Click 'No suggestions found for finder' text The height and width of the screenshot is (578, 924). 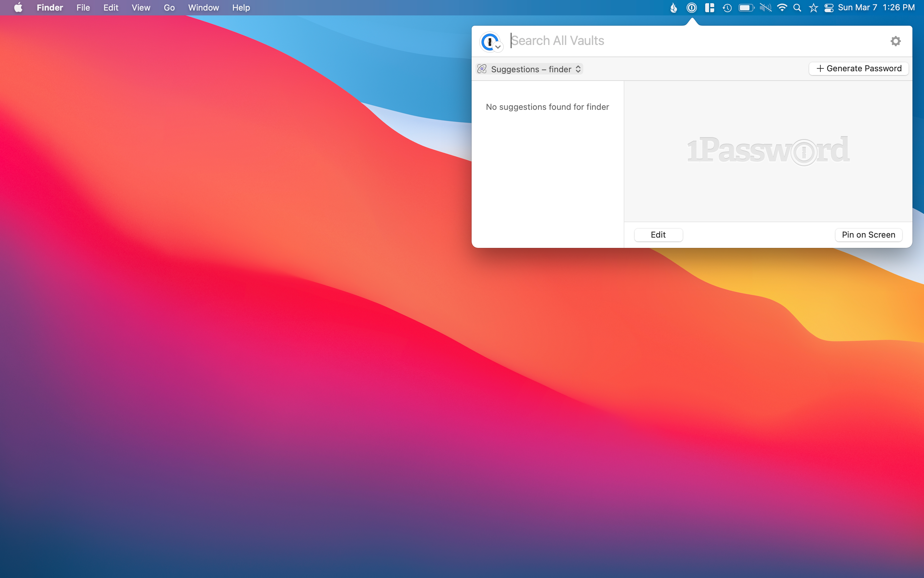click(547, 107)
